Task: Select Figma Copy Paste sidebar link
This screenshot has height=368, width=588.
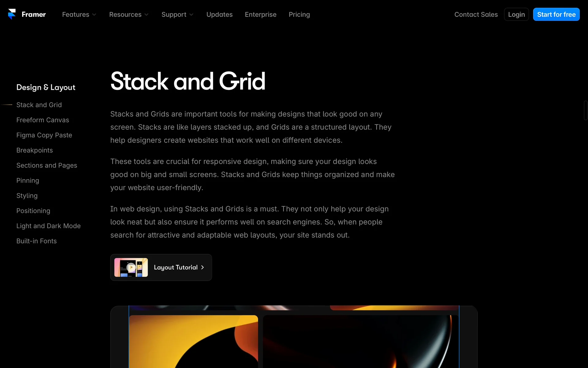Action: point(44,135)
